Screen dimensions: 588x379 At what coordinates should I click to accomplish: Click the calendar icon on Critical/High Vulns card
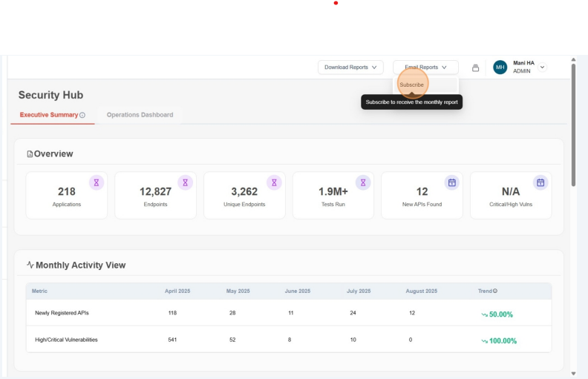coord(540,182)
